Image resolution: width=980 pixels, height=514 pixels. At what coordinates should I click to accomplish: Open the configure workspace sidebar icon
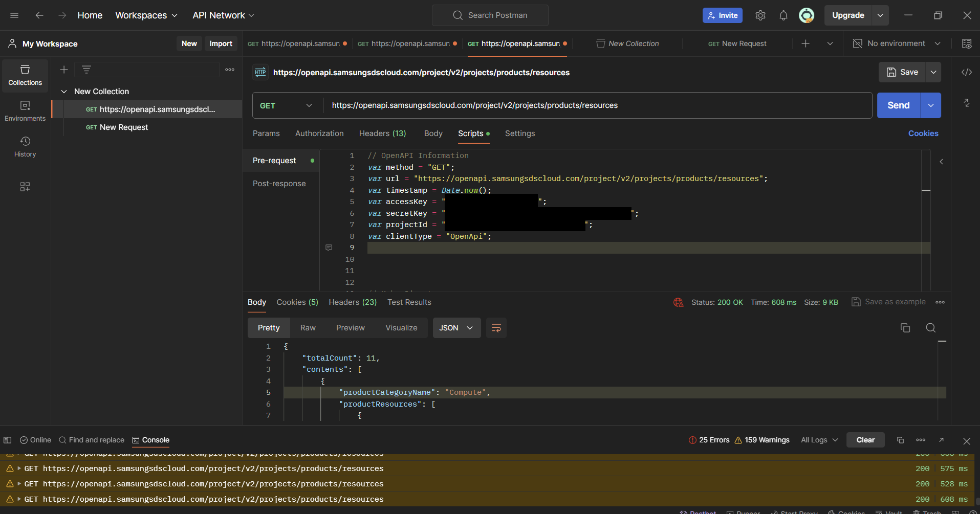(25, 187)
